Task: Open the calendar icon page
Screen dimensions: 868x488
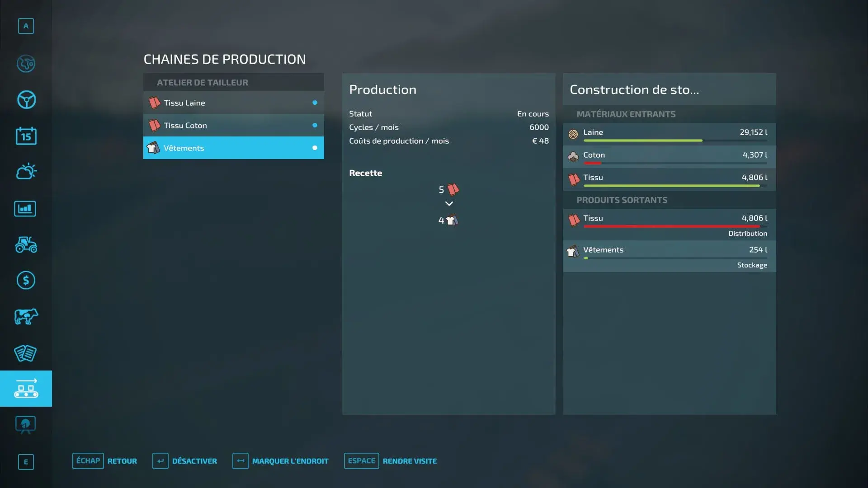Action: click(x=26, y=136)
